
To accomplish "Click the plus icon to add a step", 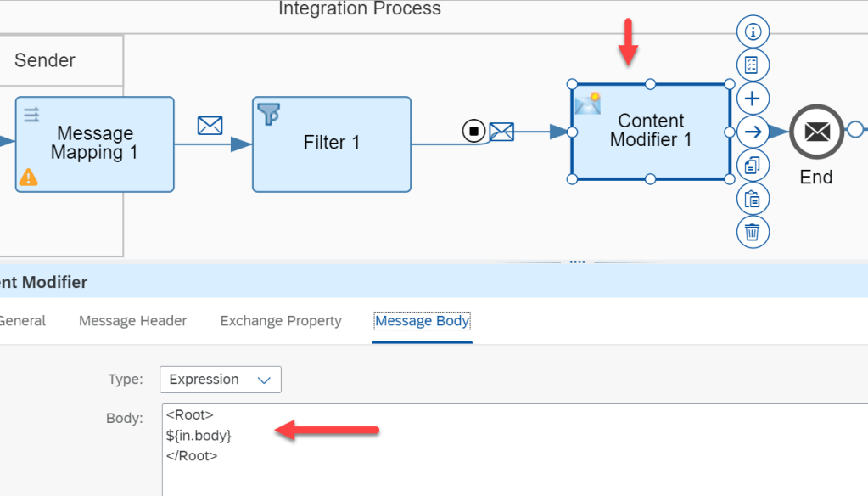I will [x=752, y=99].
